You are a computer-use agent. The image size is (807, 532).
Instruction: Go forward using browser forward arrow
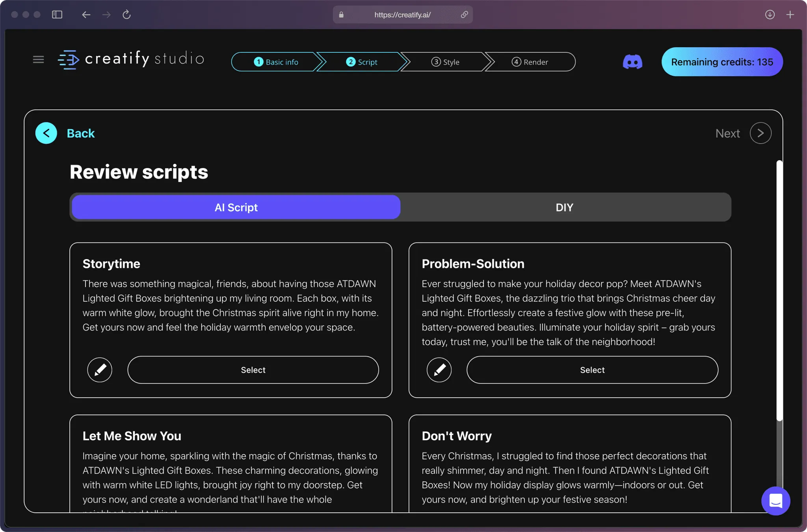click(x=106, y=15)
